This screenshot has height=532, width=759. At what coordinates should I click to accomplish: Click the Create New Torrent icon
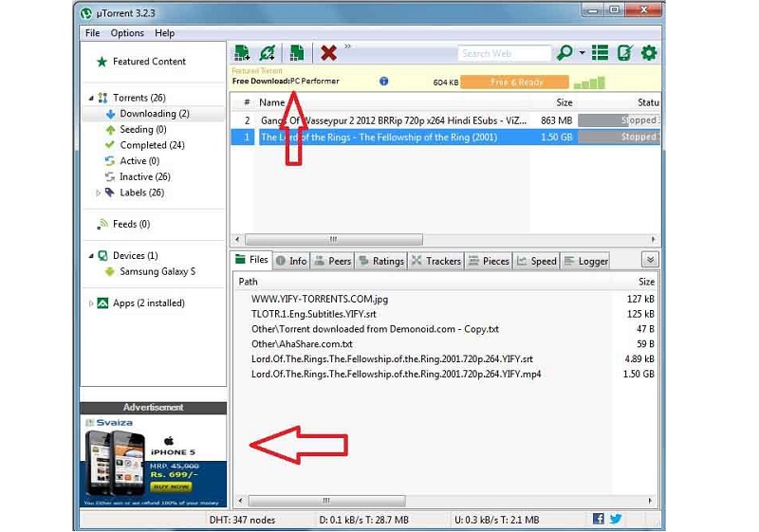click(296, 53)
